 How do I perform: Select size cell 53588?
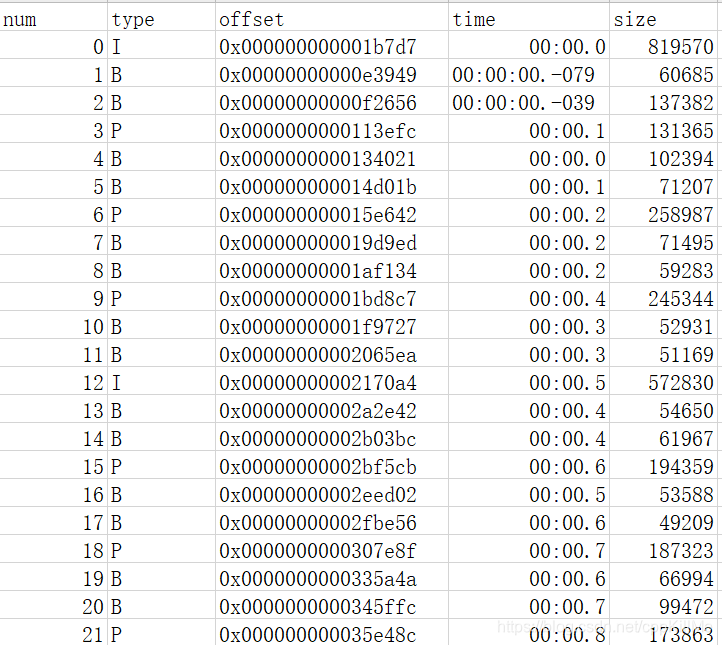pos(663,495)
